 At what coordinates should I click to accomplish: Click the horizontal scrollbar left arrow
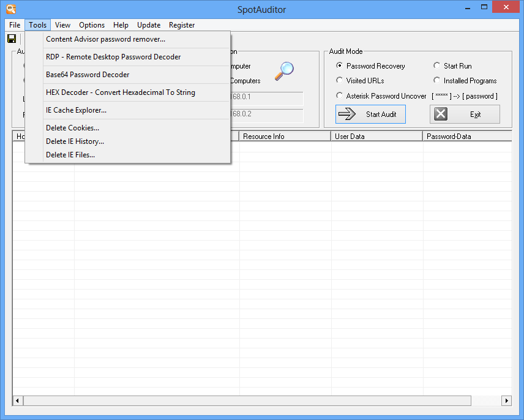click(17, 400)
